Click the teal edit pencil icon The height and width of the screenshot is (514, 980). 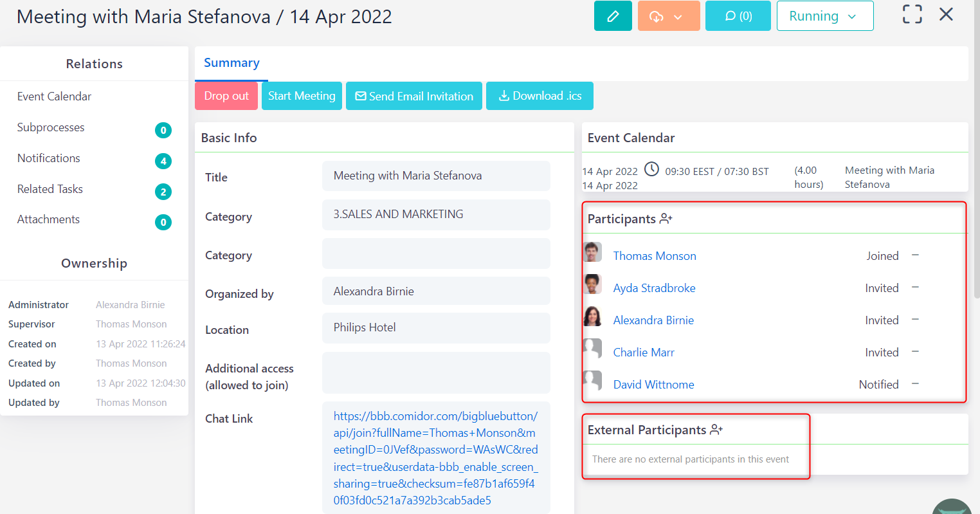click(612, 15)
